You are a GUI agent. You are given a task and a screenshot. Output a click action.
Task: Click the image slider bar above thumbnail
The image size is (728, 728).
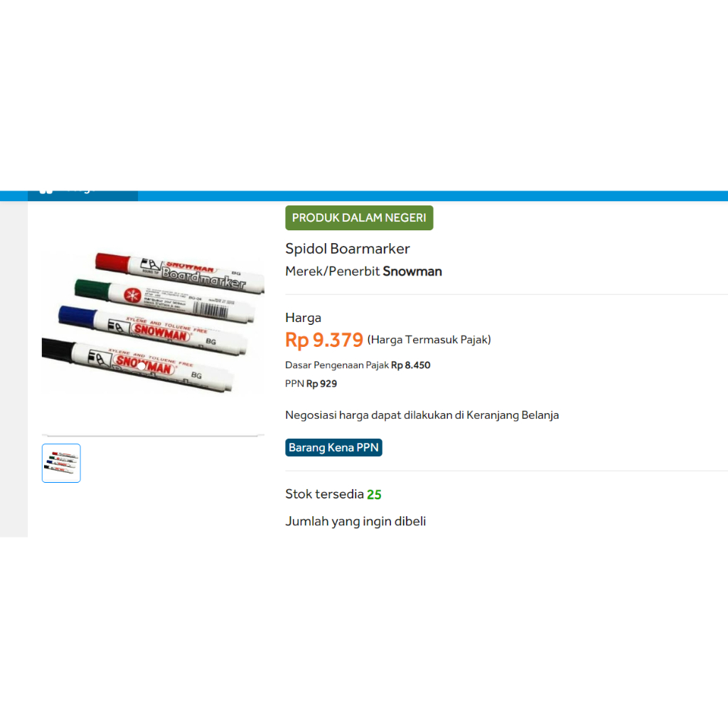click(153, 436)
